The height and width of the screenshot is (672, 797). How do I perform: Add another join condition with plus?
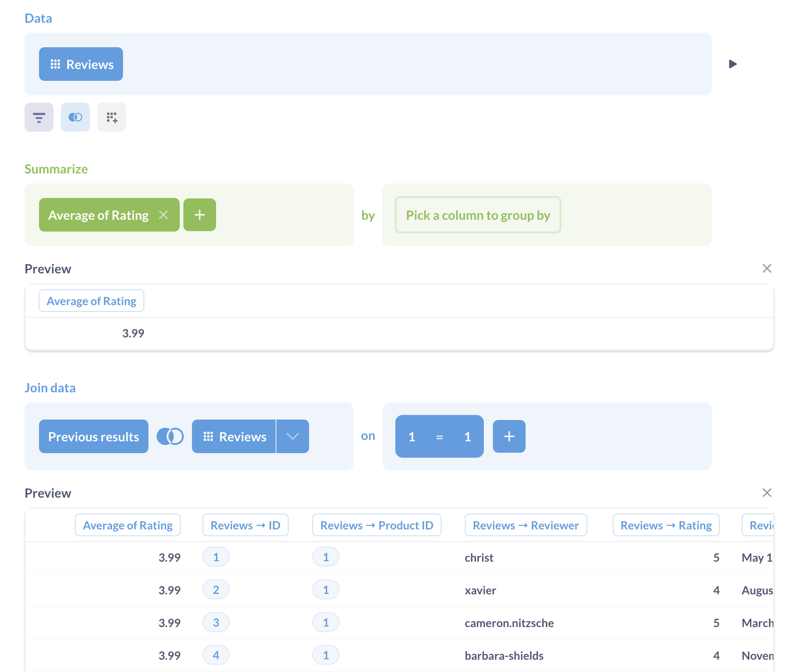point(509,436)
